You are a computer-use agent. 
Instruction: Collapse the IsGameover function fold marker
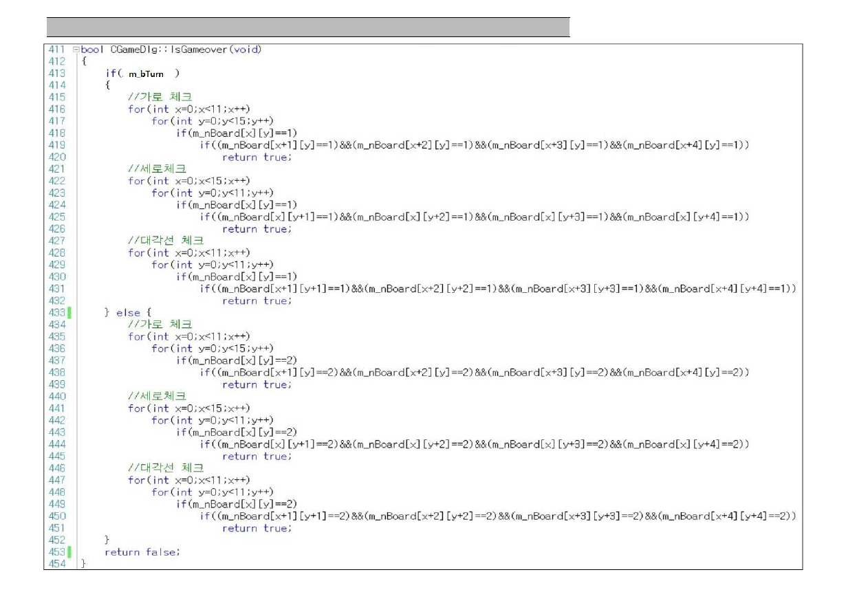coord(76,50)
